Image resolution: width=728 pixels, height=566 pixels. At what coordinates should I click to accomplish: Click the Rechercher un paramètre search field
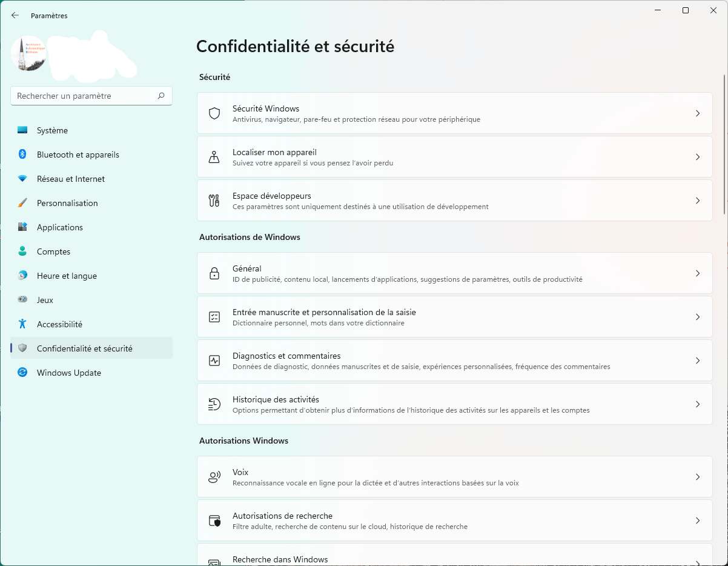click(x=91, y=96)
